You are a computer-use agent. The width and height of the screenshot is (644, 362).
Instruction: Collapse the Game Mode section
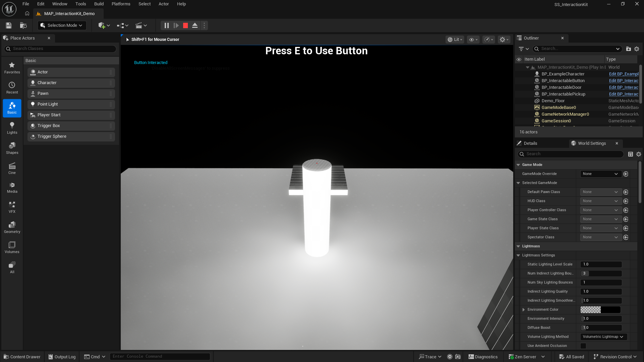point(518,165)
